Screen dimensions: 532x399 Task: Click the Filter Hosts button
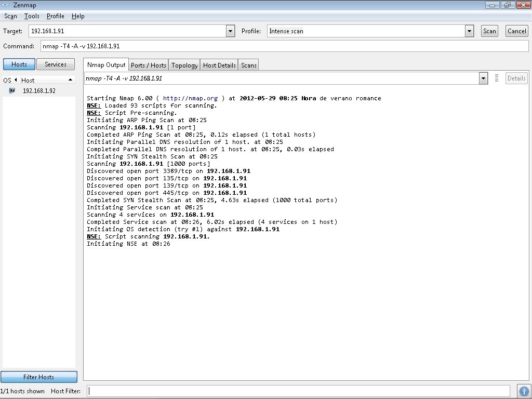point(38,377)
